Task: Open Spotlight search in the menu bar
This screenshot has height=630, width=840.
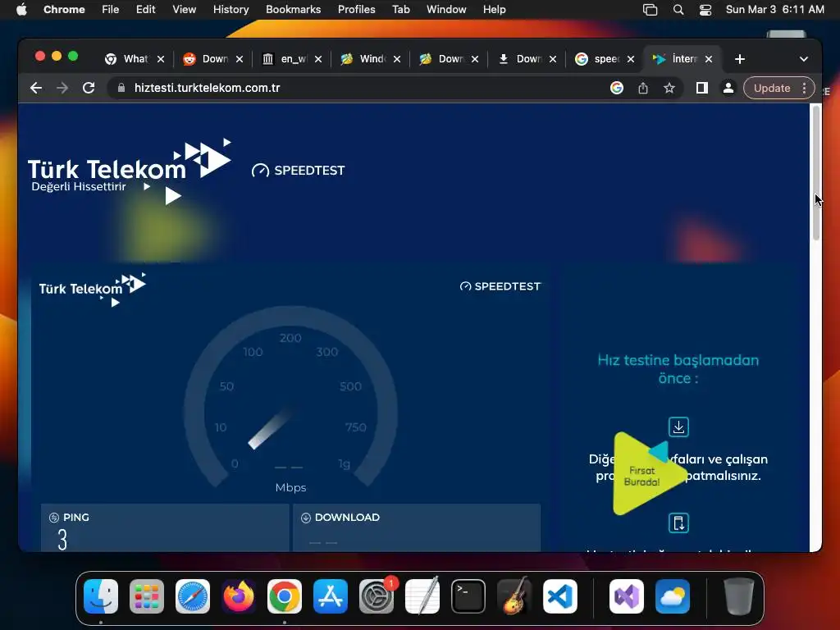Action: [x=678, y=9]
